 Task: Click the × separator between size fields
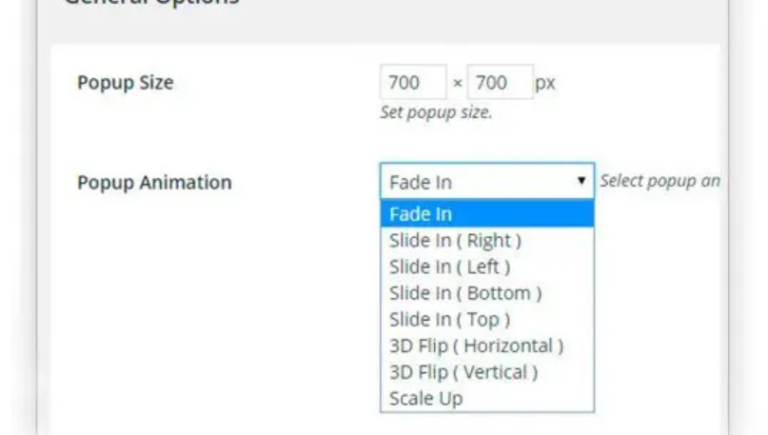click(x=458, y=83)
